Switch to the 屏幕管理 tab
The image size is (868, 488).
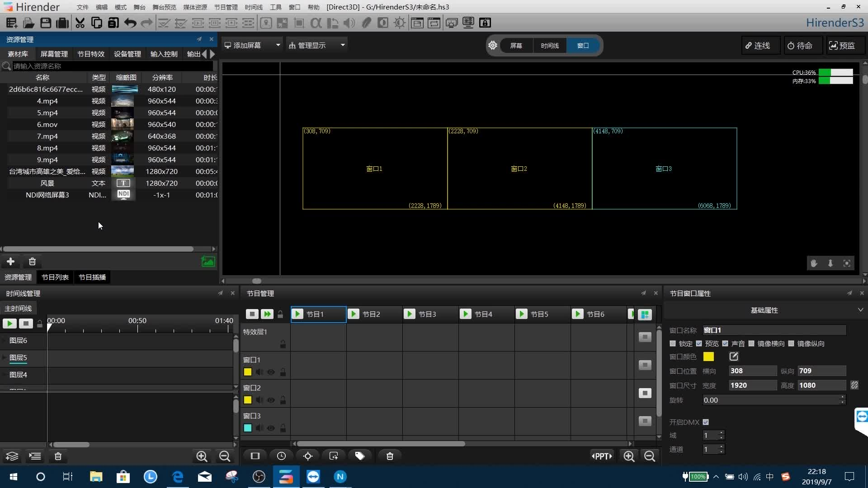pos(54,54)
